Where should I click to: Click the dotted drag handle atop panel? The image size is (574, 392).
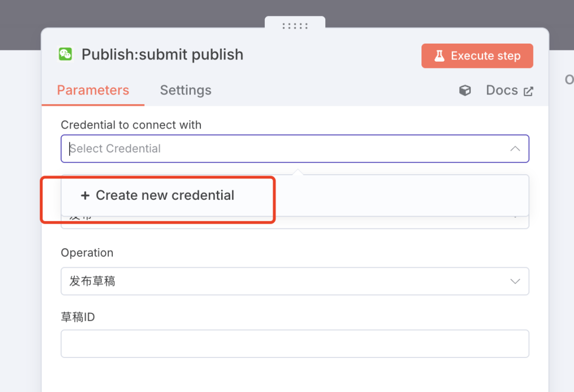[x=295, y=25]
